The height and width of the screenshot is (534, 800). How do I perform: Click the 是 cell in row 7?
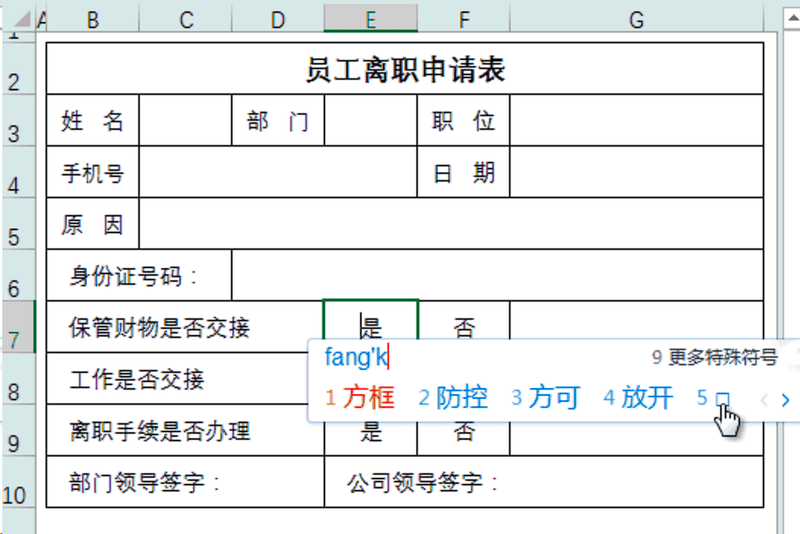[x=371, y=320]
